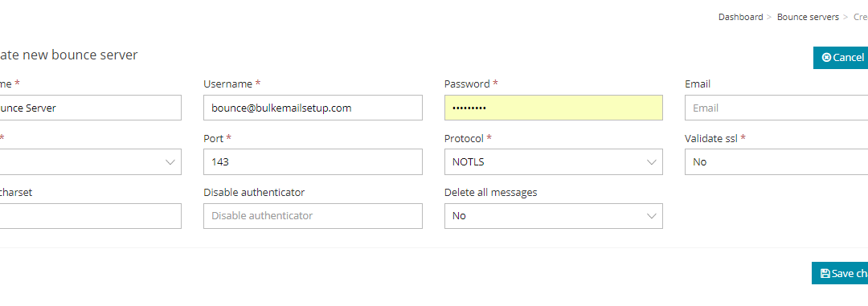Click the Delete all messages chevron arrow
Viewport: 868px width, 306px height.
652,216
